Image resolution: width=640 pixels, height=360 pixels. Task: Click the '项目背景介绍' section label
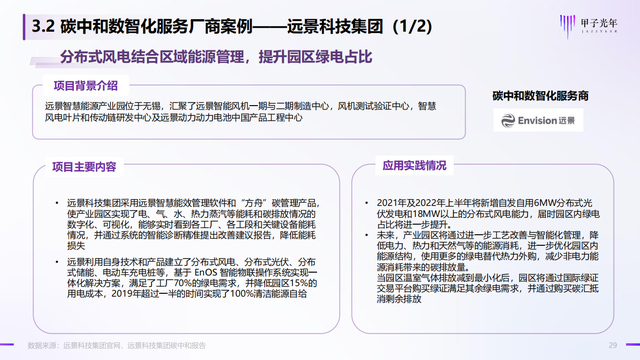86,86
